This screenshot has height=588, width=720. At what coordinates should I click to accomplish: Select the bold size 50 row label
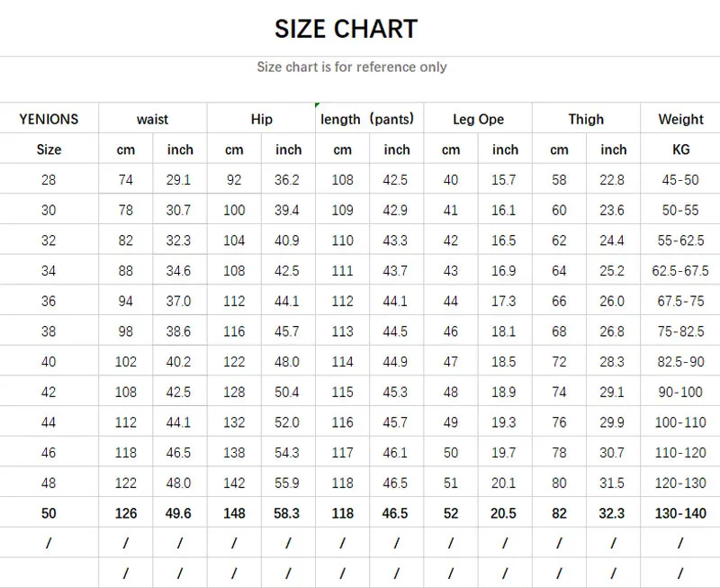49,513
